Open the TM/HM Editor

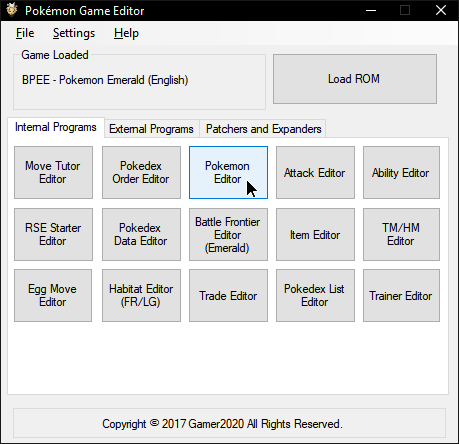pos(401,234)
